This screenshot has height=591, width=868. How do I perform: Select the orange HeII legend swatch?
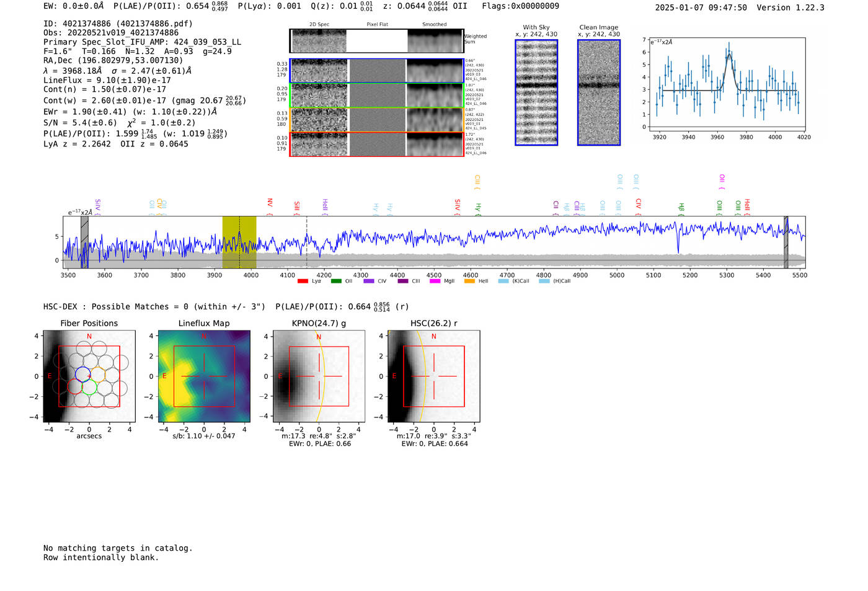click(x=469, y=281)
